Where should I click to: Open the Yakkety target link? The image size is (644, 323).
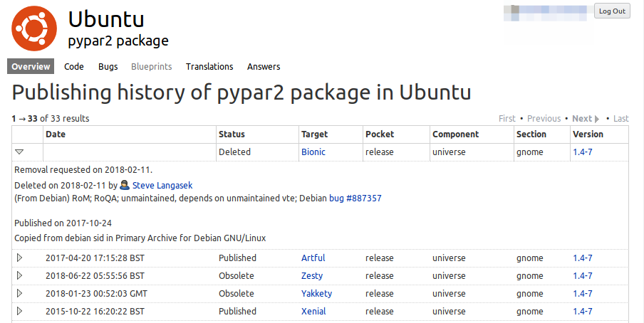click(x=317, y=293)
